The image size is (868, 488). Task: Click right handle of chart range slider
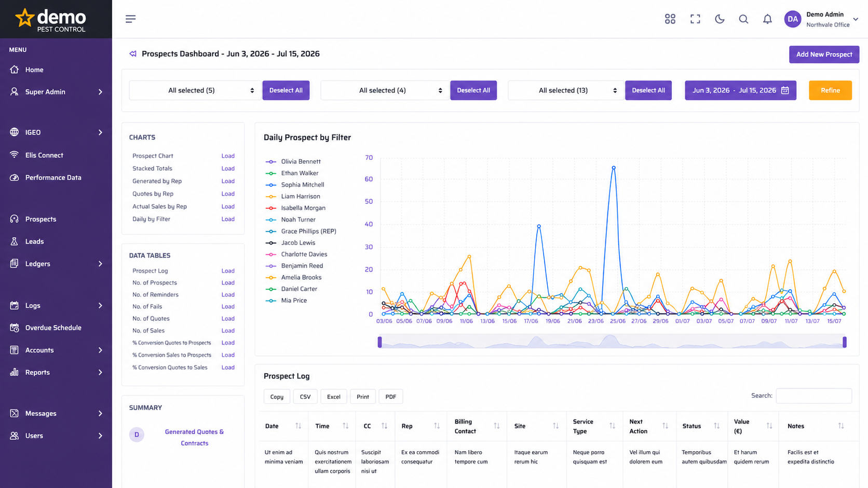point(845,342)
